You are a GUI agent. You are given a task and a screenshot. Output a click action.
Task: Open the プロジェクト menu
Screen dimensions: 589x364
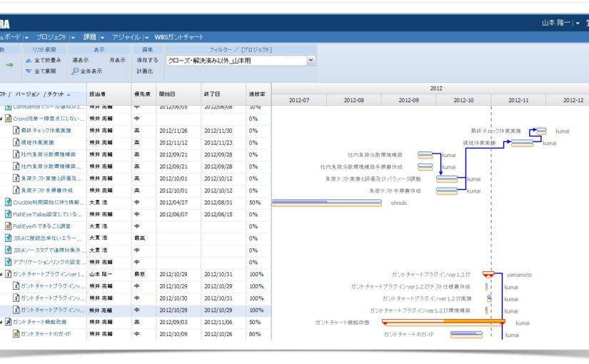tap(51, 37)
